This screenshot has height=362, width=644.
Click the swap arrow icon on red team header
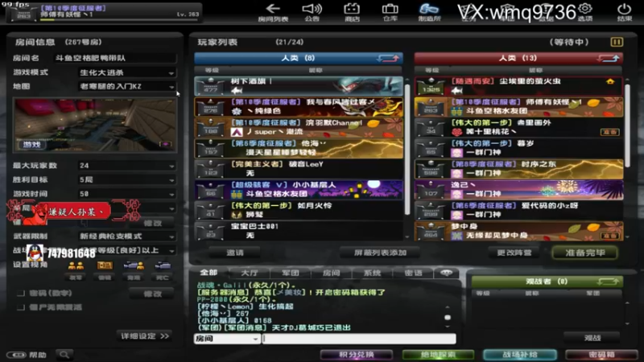[608, 58]
